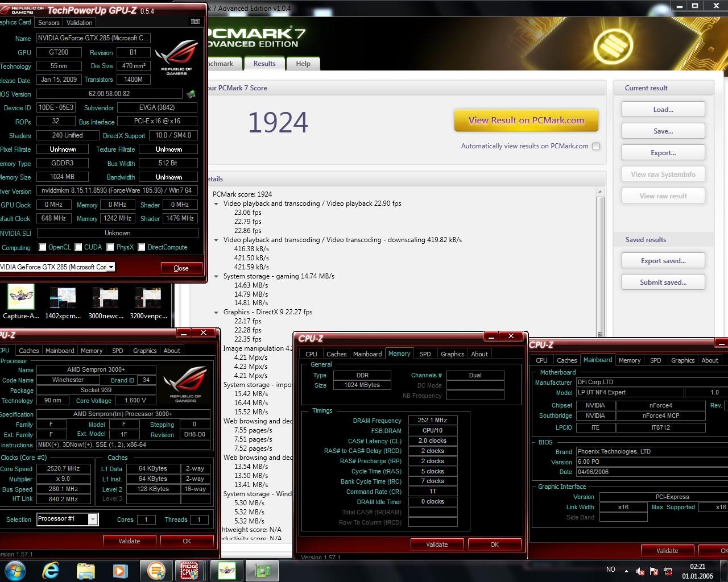Click OK in the left CPU-Z window
728x582 pixels.
(x=187, y=541)
